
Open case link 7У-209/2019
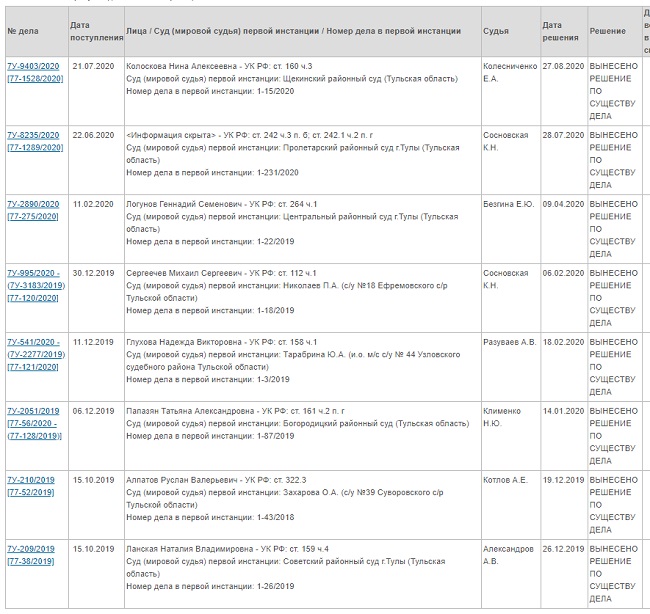tap(31, 549)
